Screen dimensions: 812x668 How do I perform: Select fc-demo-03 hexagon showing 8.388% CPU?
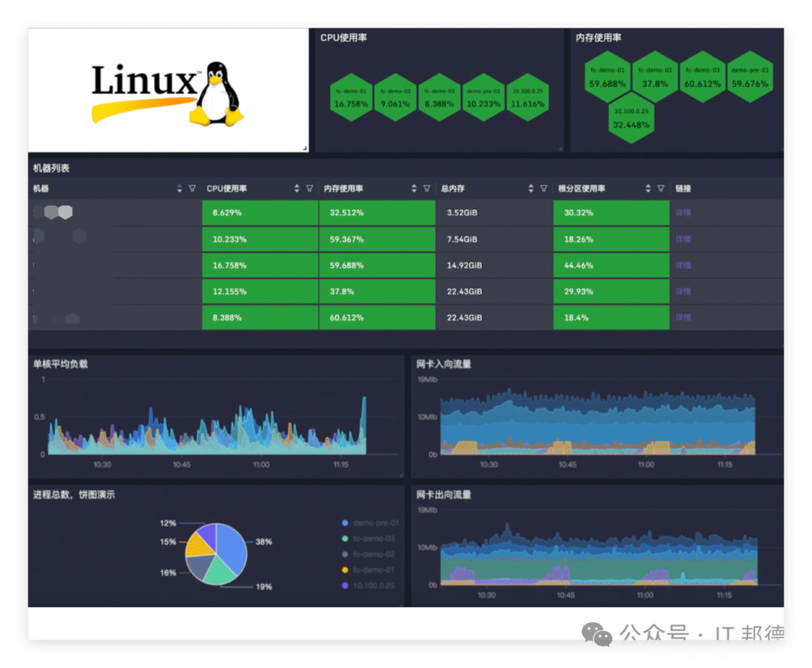click(x=439, y=98)
